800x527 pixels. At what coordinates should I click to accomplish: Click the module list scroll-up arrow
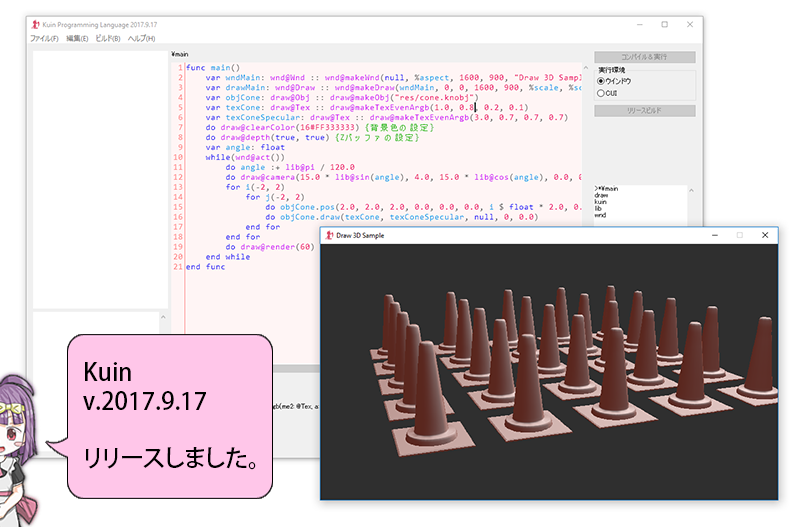click(691, 190)
